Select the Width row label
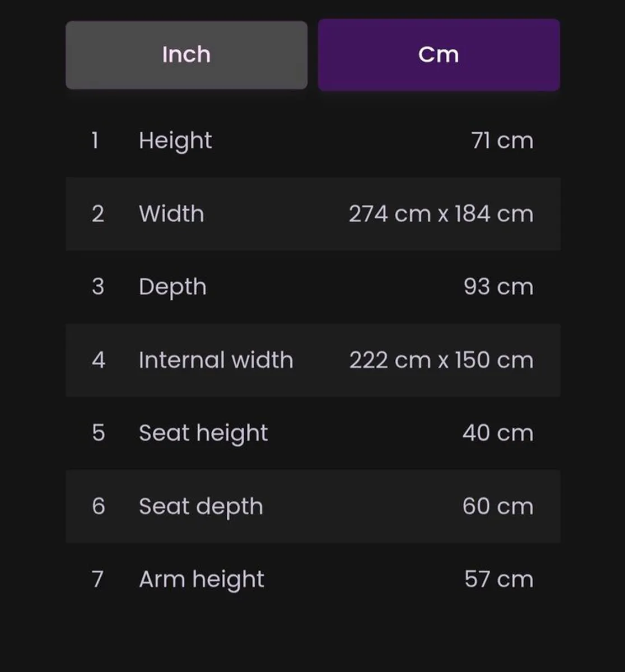The height and width of the screenshot is (672, 625). (x=171, y=214)
